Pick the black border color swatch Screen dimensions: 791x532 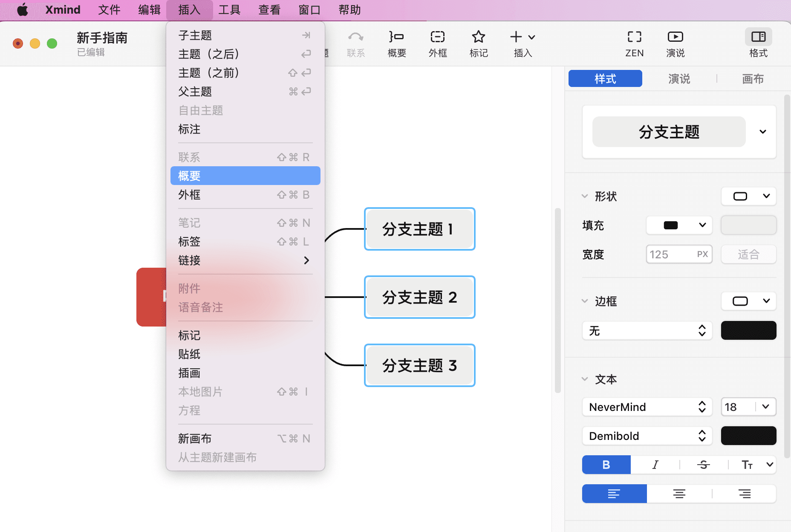[x=748, y=330]
